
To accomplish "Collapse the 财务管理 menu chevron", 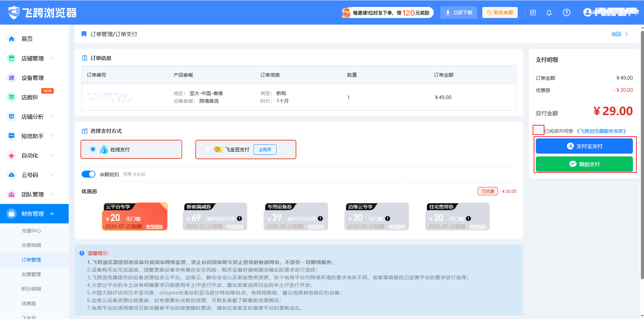I will [52, 214].
